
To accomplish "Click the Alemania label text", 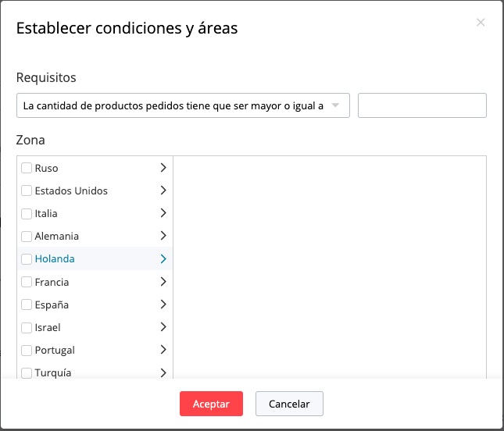I will point(56,237).
